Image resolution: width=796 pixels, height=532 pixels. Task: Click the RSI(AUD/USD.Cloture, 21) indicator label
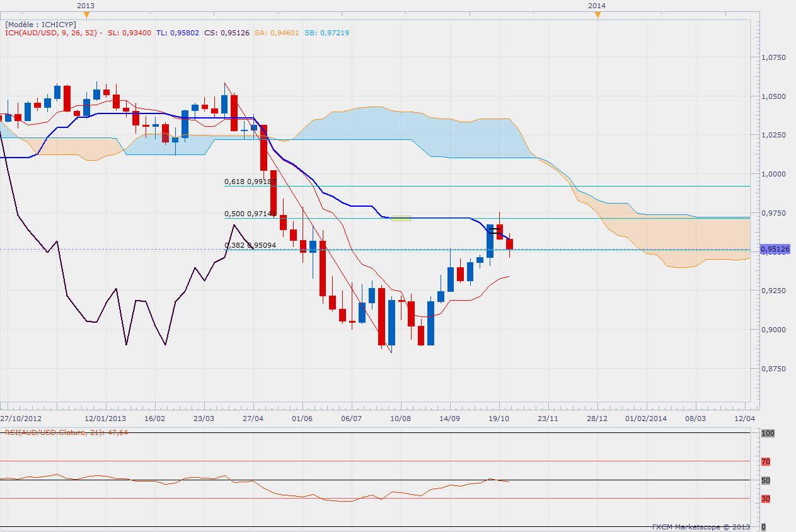[66, 432]
